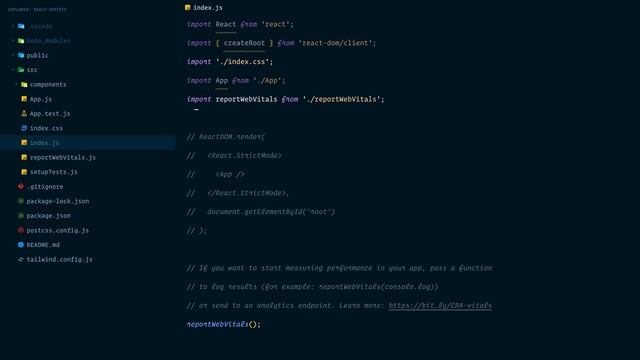The image size is (640, 360).
Task: Click the Explorer panel header title
Action: pos(37,9)
